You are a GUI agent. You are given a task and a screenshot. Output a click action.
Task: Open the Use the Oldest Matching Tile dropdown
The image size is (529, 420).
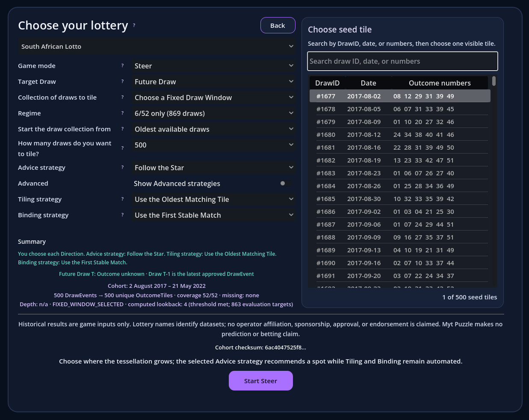click(214, 199)
